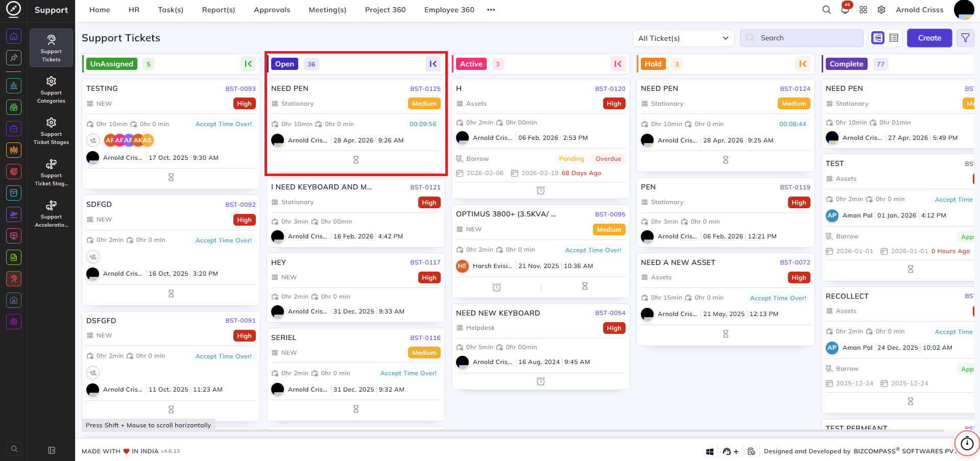Click Accept Time Over! on DSFGFD card
Image resolution: width=980 pixels, height=461 pixels.
(x=224, y=356)
